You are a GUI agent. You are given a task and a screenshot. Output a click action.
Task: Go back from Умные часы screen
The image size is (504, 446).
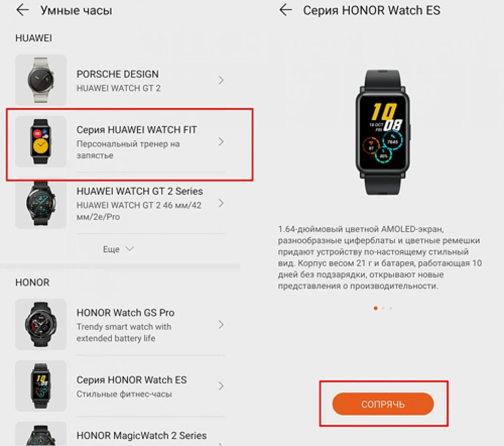point(23,10)
